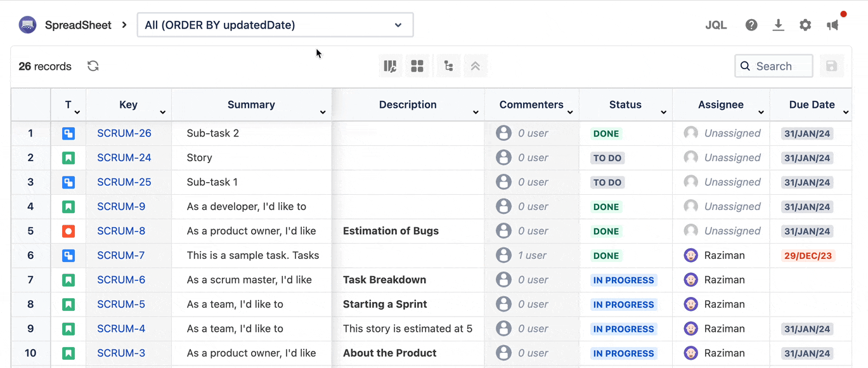Image resolution: width=868 pixels, height=368 pixels.
Task: Toggle the hierarchy tree view icon
Action: [x=448, y=66]
